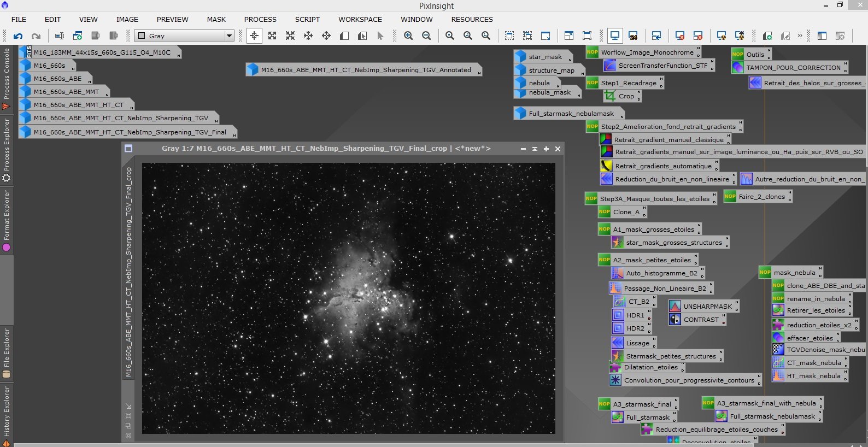The height and width of the screenshot is (447, 868).
Task: Open the History Explorer side tab
Action: coord(7,415)
